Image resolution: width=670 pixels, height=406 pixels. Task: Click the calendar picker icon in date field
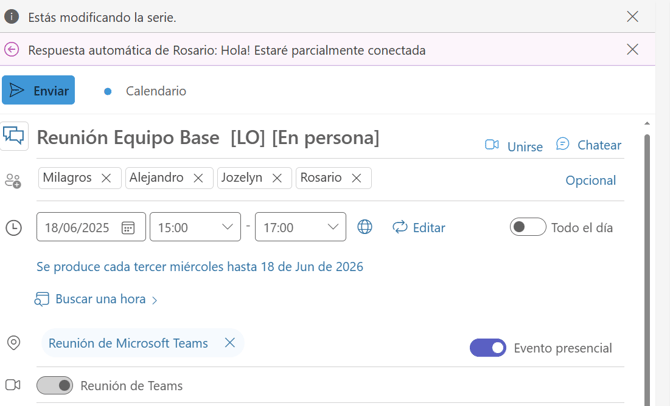[x=128, y=228]
